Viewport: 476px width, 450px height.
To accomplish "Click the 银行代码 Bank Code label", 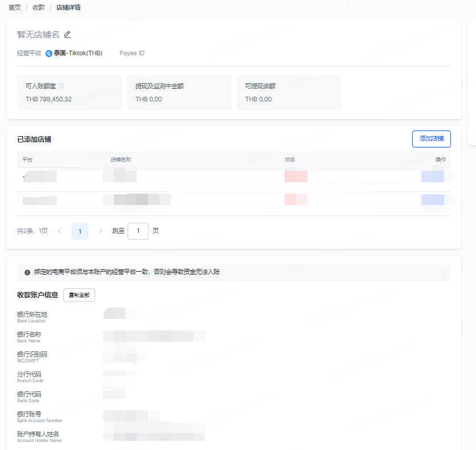I will (29, 396).
